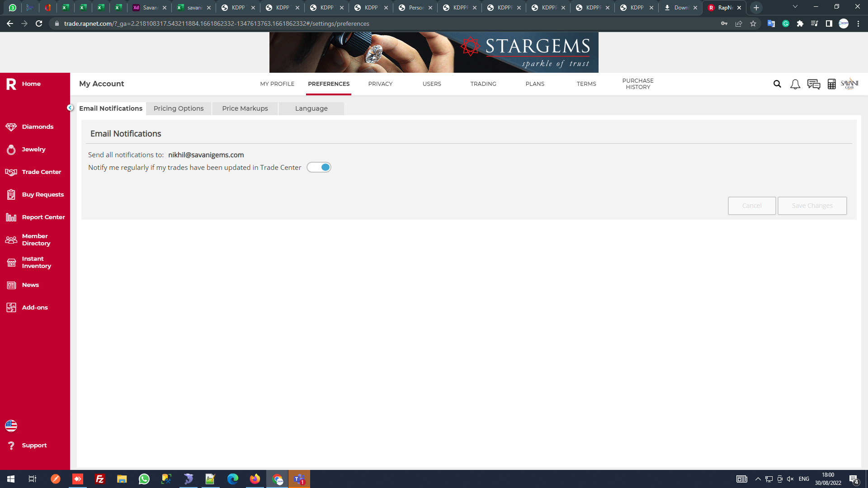Toggle Trade Center update notifications switch
The height and width of the screenshot is (488, 868).
pyautogui.click(x=319, y=168)
